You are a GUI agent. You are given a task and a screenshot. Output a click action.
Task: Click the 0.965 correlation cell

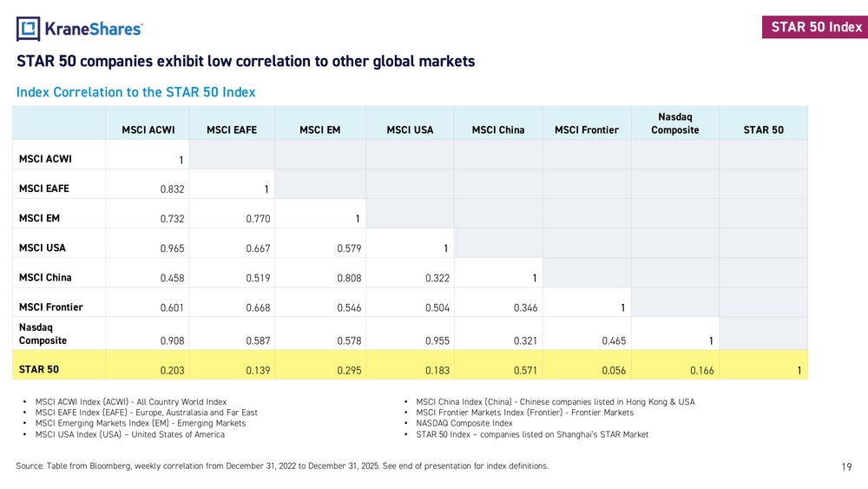click(x=172, y=249)
